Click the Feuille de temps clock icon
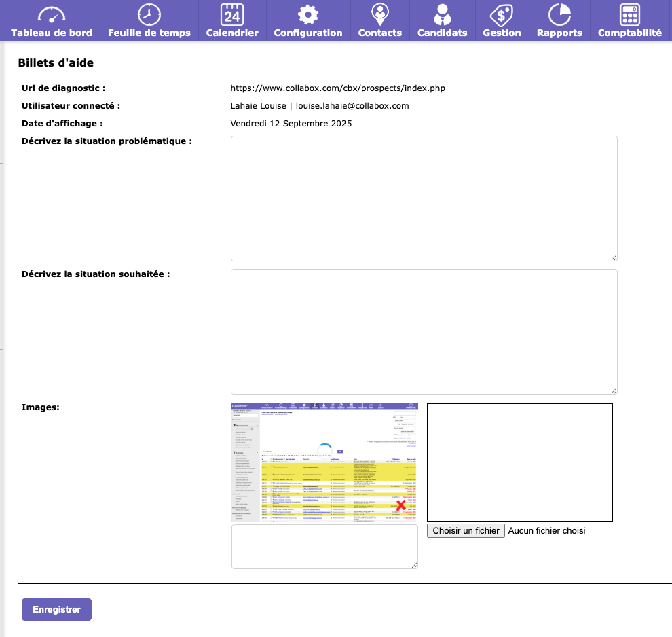The width and height of the screenshot is (672, 637). [149, 14]
